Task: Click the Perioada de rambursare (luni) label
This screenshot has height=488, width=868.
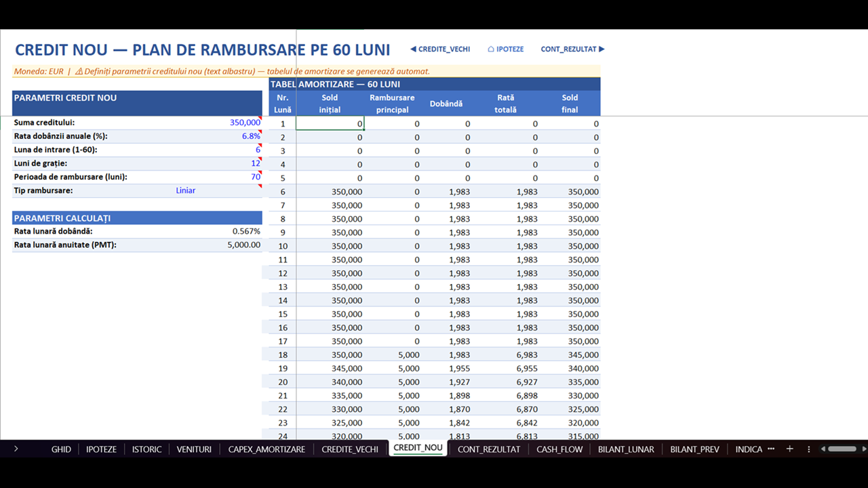Action: coord(71,177)
